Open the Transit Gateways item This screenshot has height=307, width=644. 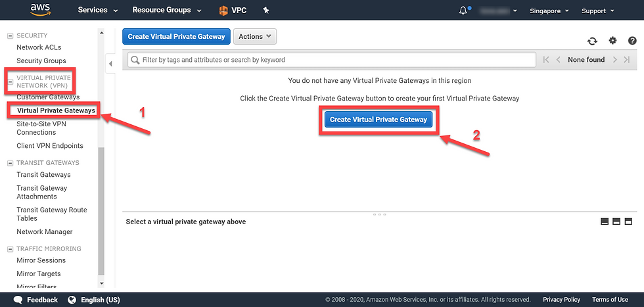(43, 175)
